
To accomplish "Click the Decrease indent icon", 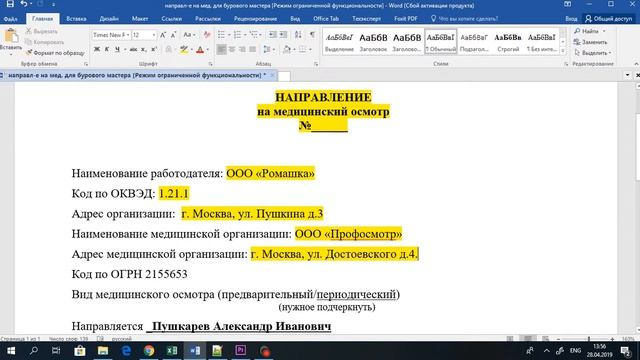I will [273, 35].
